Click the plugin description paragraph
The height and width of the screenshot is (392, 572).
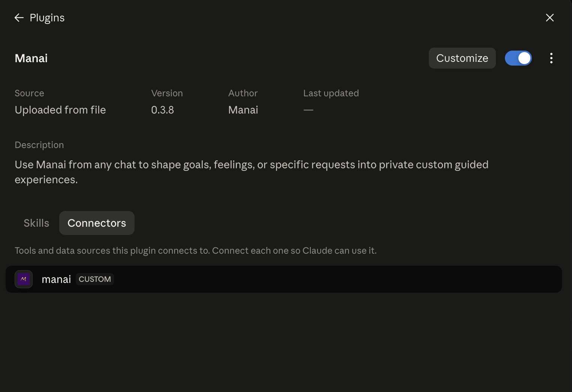(252, 172)
